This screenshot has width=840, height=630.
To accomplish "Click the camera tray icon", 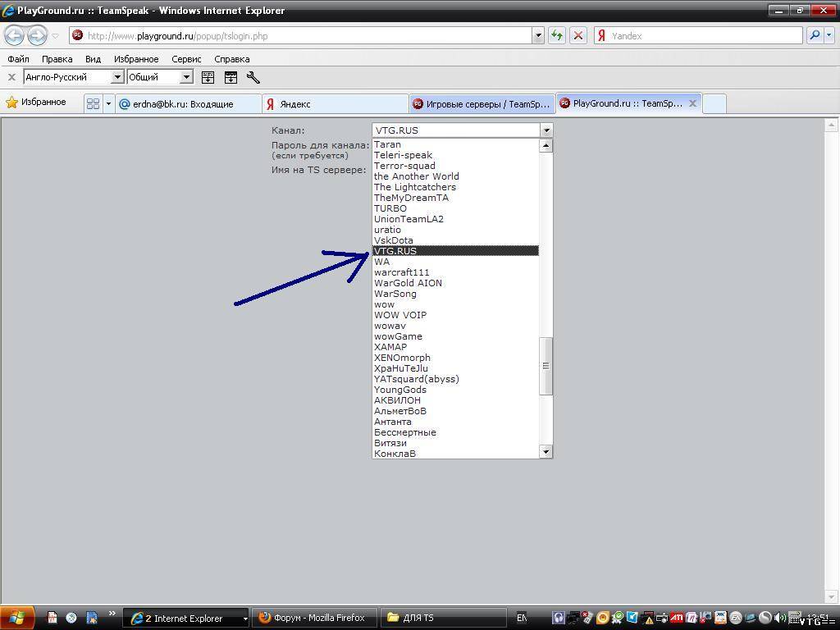I will click(x=662, y=618).
